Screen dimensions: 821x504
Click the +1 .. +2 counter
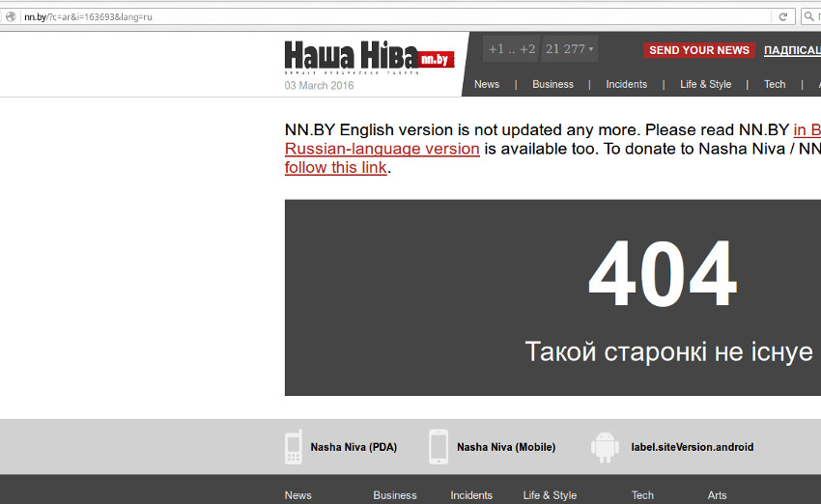(511, 49)
